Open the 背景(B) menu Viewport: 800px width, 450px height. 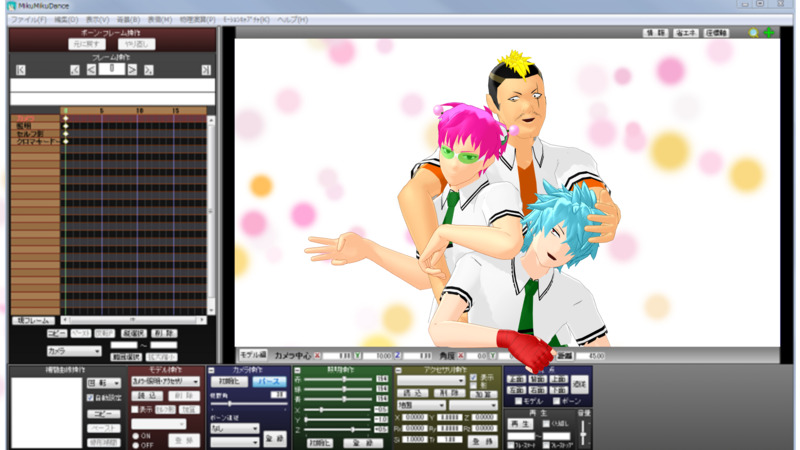pos(128,19)
